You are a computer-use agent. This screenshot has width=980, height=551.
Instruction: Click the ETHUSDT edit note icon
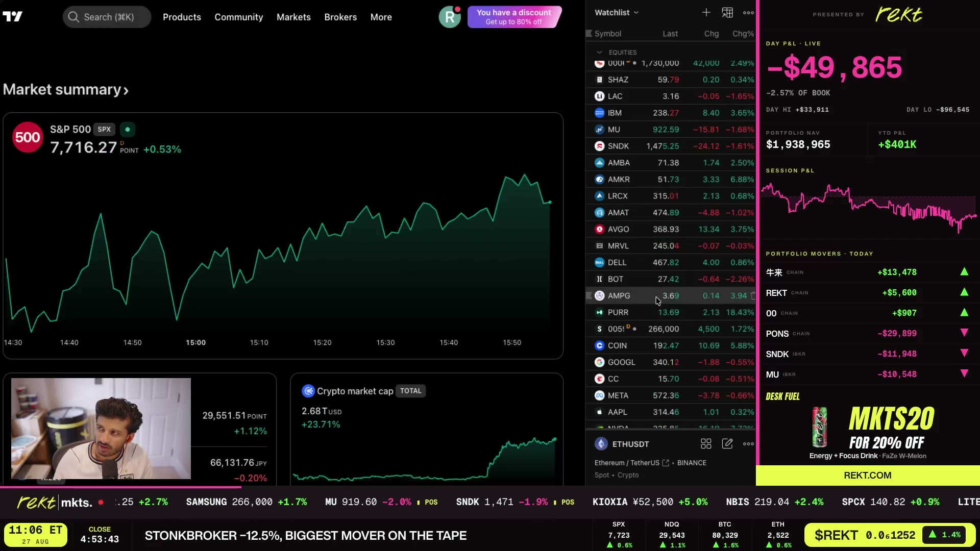(x=727, y=444)
